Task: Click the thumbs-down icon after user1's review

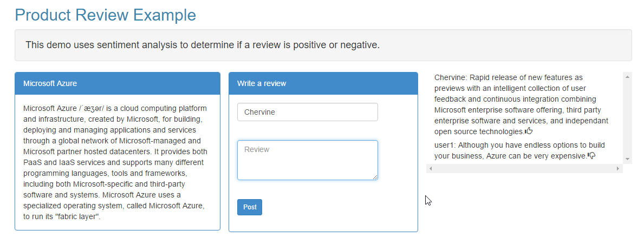Action: click(592, 155)
